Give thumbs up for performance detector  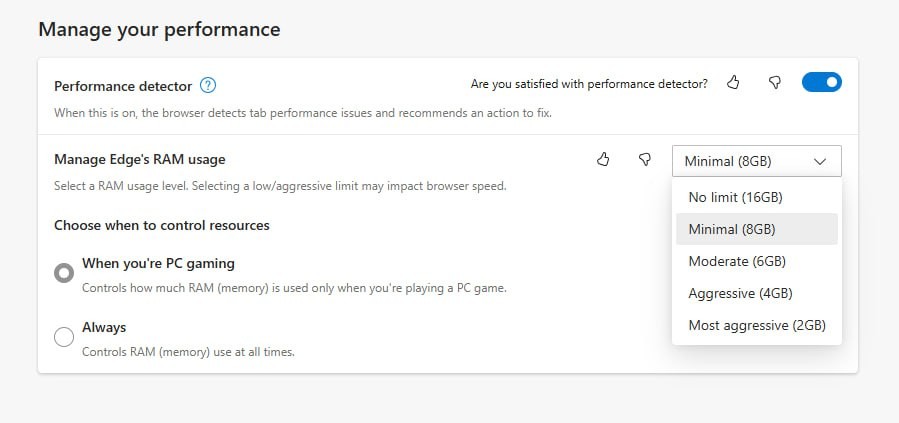[733, 83]
